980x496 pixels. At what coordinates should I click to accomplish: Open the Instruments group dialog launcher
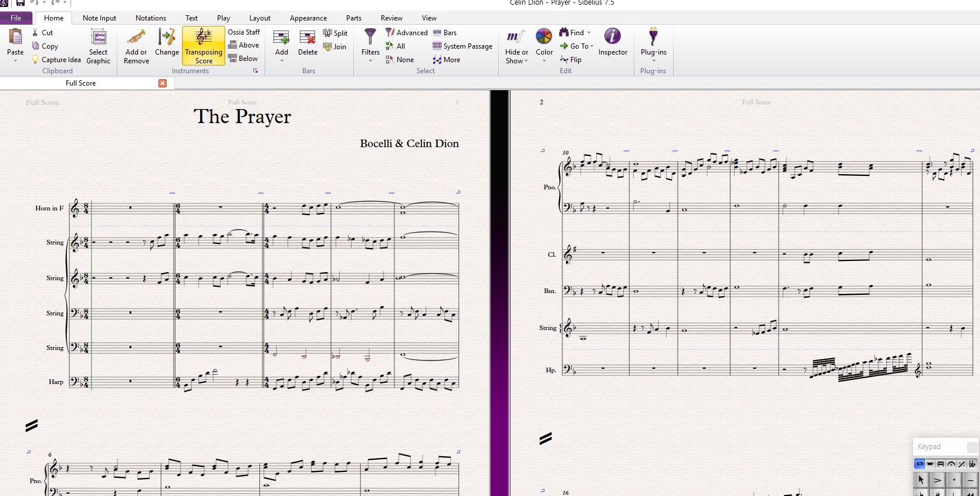255,71
